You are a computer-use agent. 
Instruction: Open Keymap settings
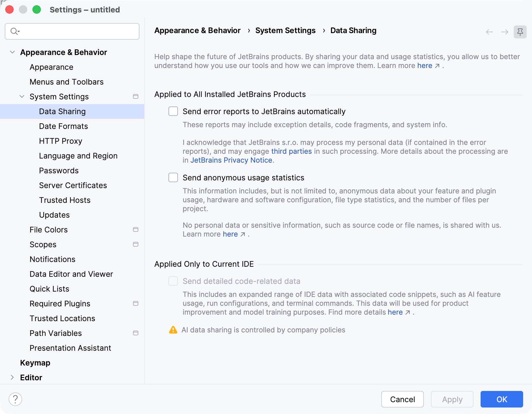click(35, 363)
